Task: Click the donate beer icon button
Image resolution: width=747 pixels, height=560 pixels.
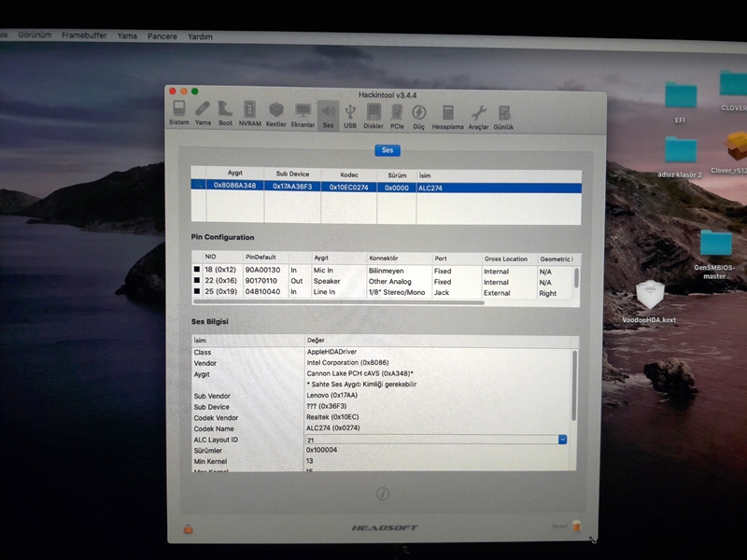Action: 577,526
